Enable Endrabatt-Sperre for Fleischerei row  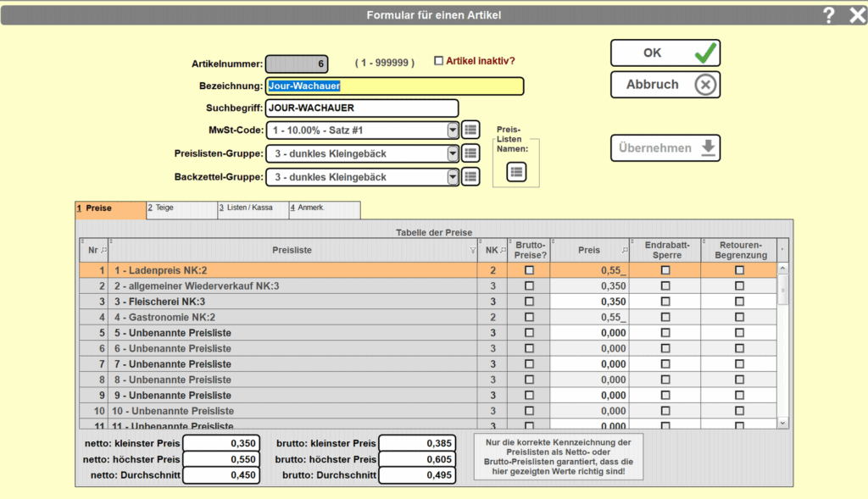pos(665,302)
